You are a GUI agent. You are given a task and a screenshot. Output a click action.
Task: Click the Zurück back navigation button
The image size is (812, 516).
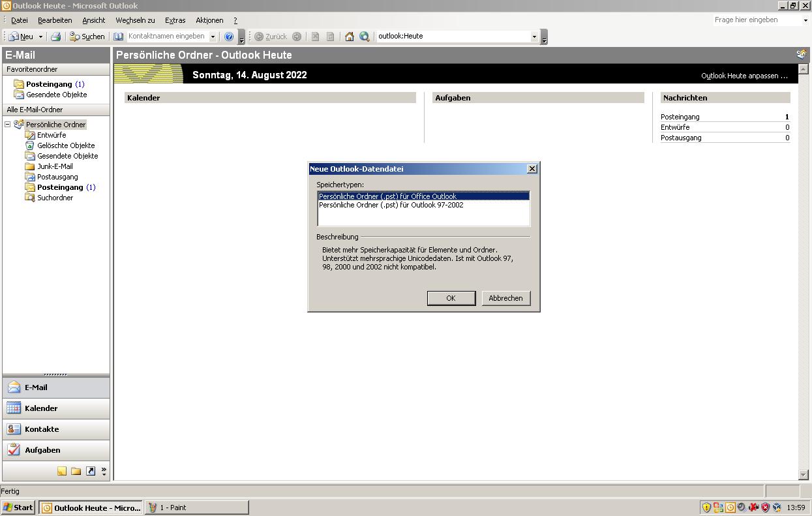click(271, 37)
